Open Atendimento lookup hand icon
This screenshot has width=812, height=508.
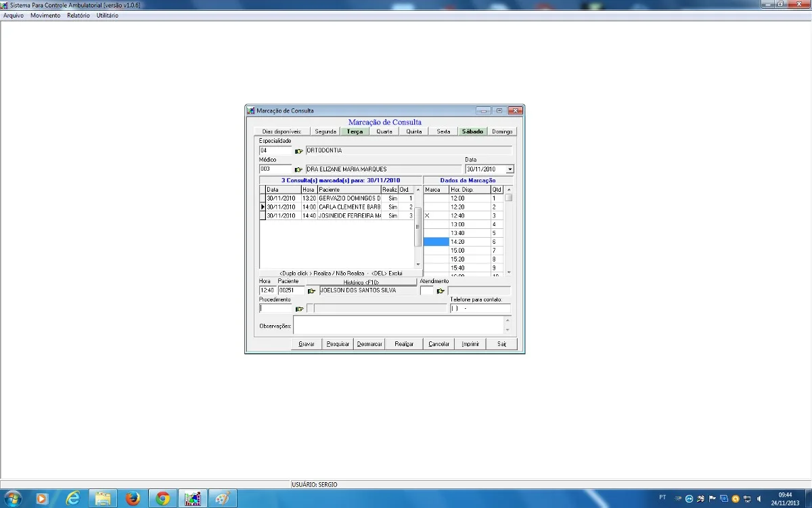pyautogui.click(x=441, y=291)
